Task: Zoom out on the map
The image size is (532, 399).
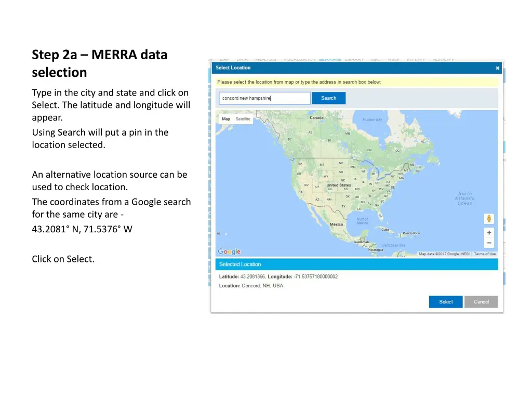Action: [x=489, y=243]
